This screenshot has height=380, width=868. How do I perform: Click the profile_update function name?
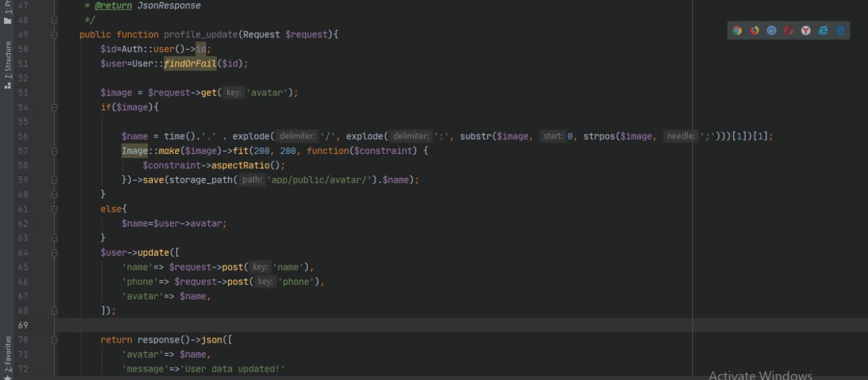[201, 35]
